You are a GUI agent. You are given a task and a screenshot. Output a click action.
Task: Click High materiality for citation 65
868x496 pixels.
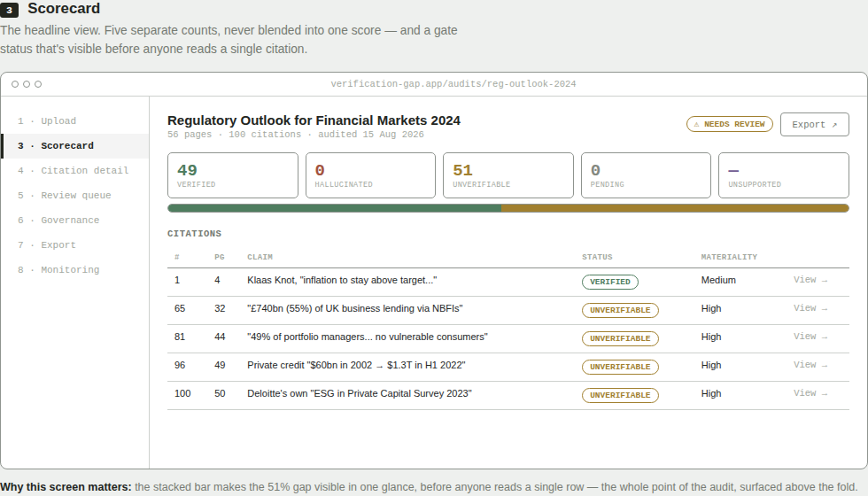[711, 308]
